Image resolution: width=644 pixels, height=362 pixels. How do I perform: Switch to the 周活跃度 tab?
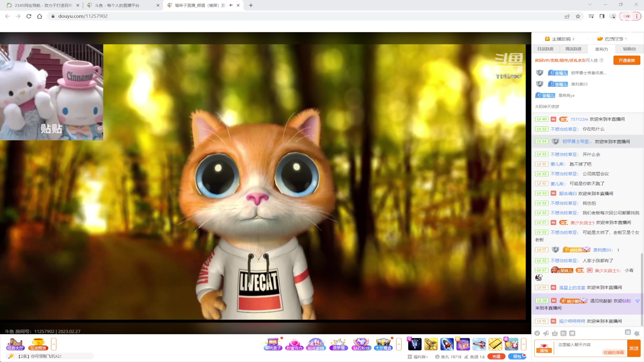tap(573, 49)
